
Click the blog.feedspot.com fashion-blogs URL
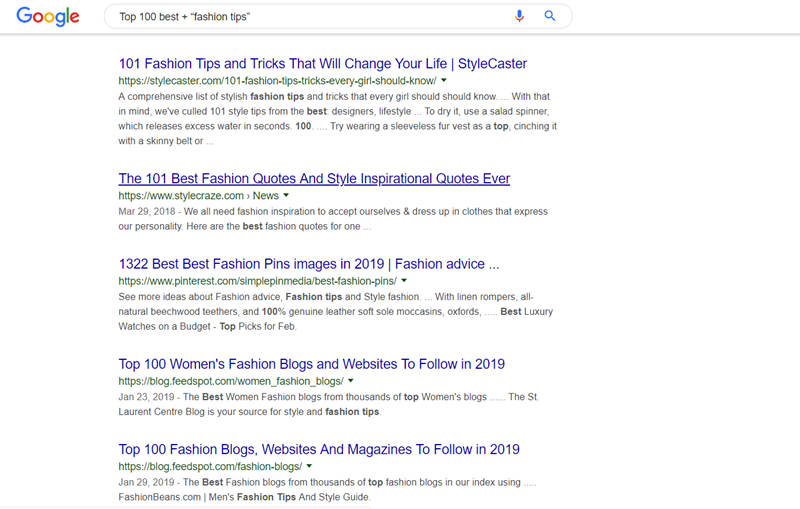point(210,466)
